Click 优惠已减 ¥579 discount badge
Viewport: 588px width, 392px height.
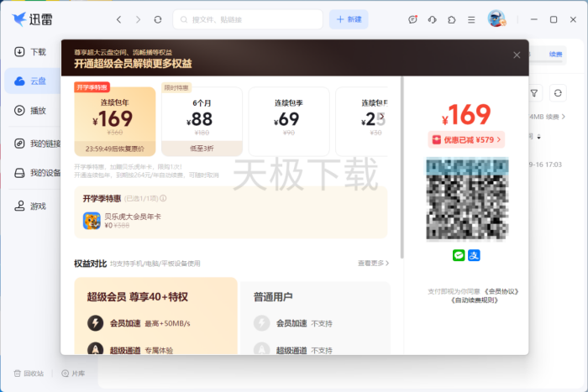(466, 140)
